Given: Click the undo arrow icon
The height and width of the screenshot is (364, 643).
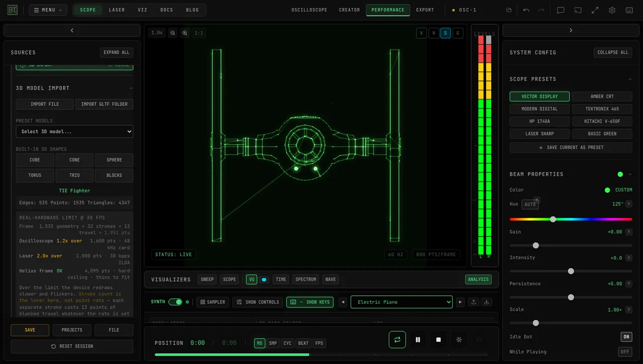Looking at the screenshot, I should click(526, 10).
